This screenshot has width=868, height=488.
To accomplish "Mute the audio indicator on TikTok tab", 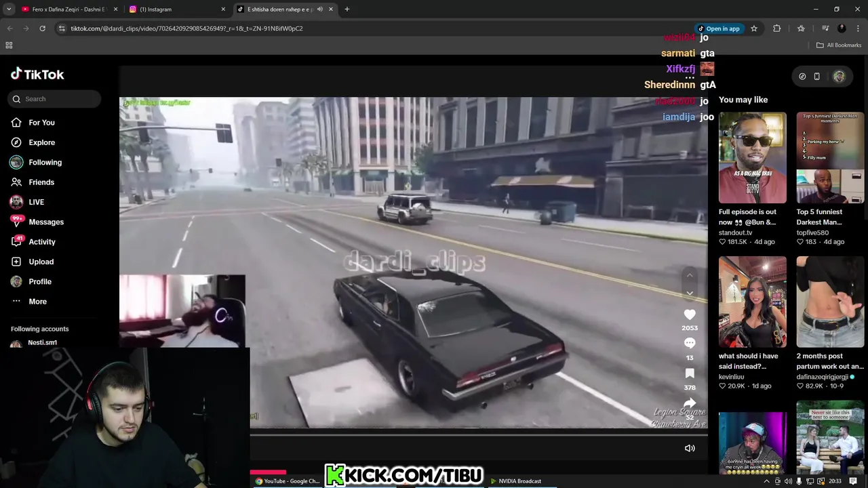I will pyautogui.click(x=320, y=9).
